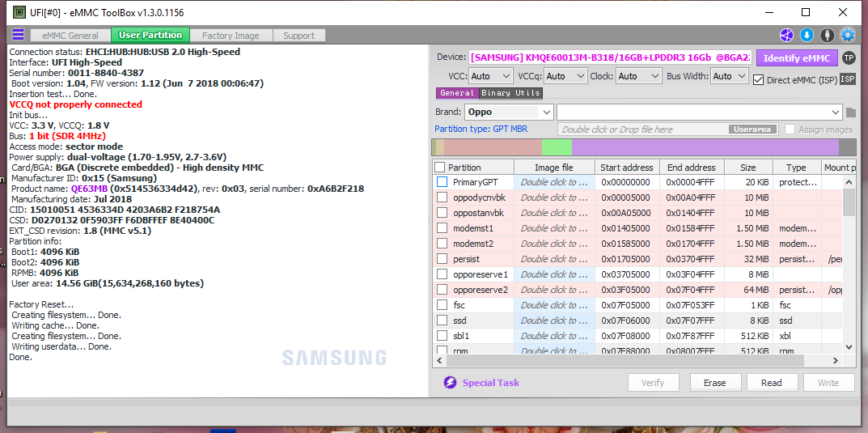Click the purple globe network icon
868x433 pixels.
(786, 36)
